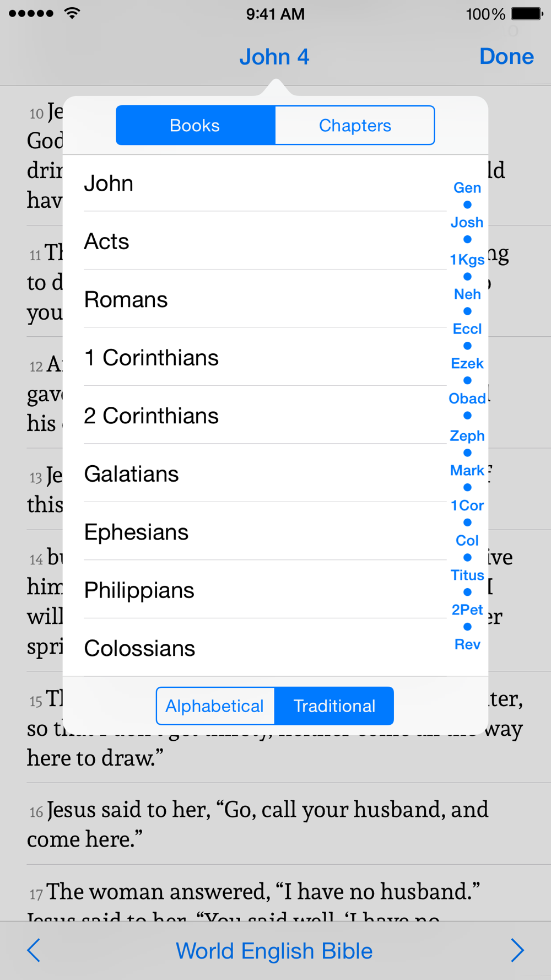The width and height of the screenshot is (551, 980).
Task: Select Traditional book ordering
Action: tap(334, 706)
